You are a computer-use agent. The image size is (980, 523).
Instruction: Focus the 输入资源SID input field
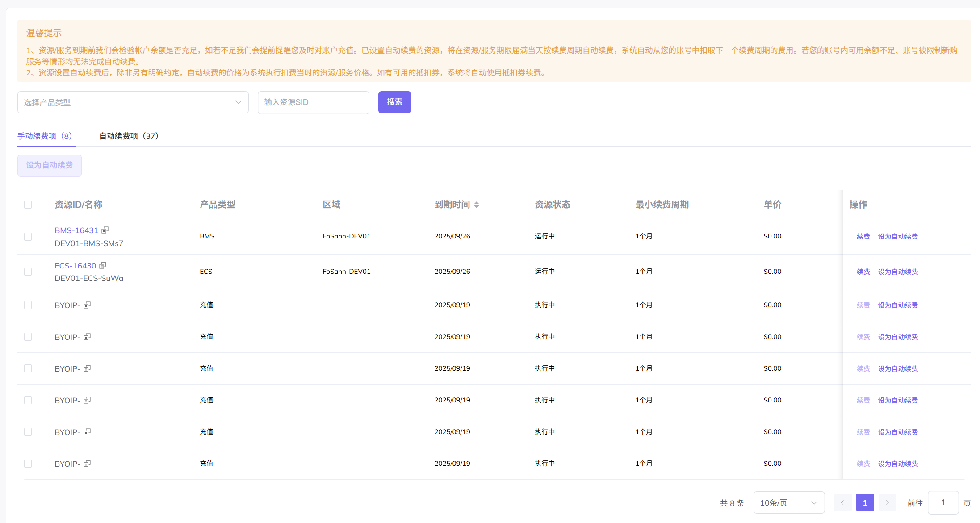coord(313,102)
